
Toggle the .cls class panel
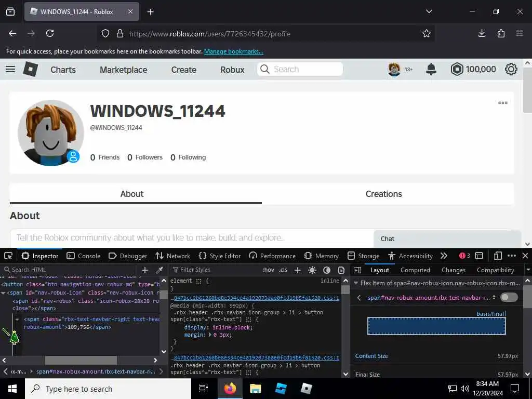point(283,270)
